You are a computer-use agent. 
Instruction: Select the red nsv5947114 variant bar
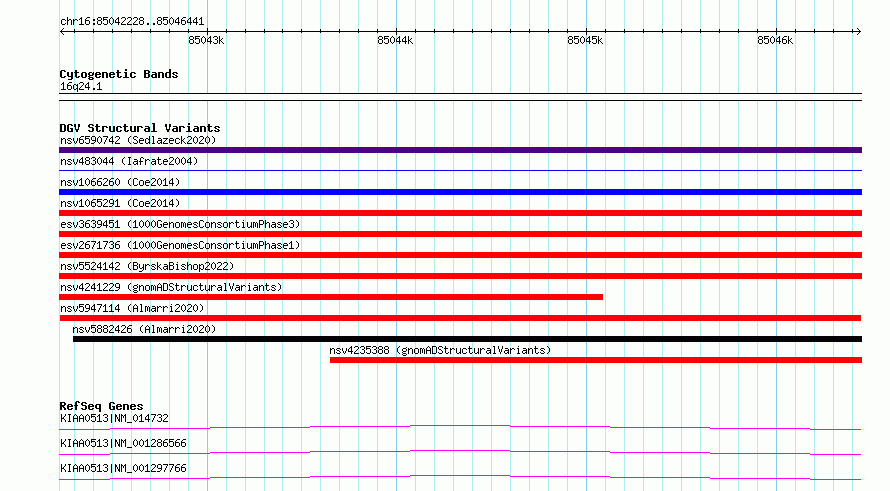pos(460,318)
